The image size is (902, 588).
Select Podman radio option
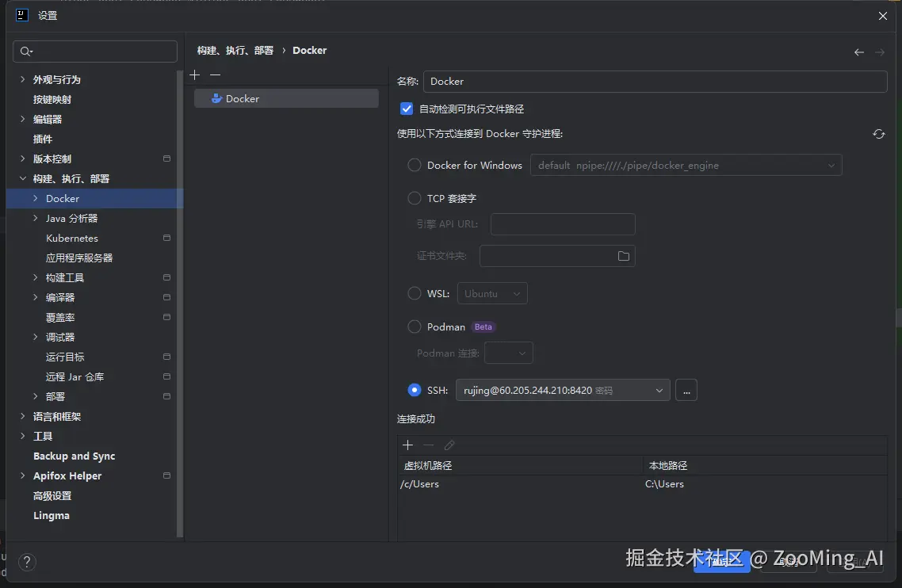[415, 326]
